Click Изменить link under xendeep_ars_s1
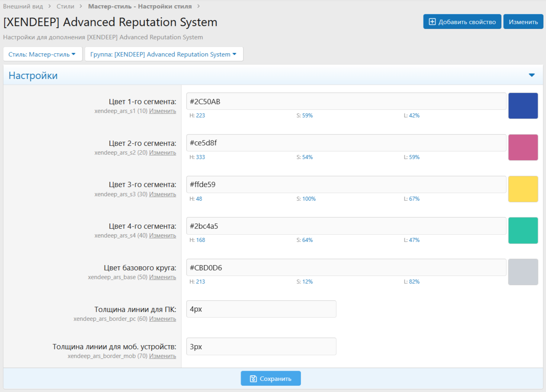The image size is (546, 392). coord(163,111)
